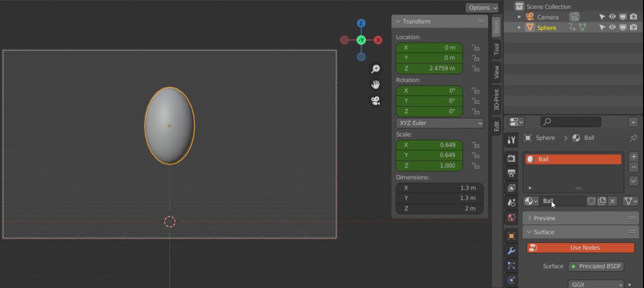Open the World properties globe tab

(x=511, y=218)
